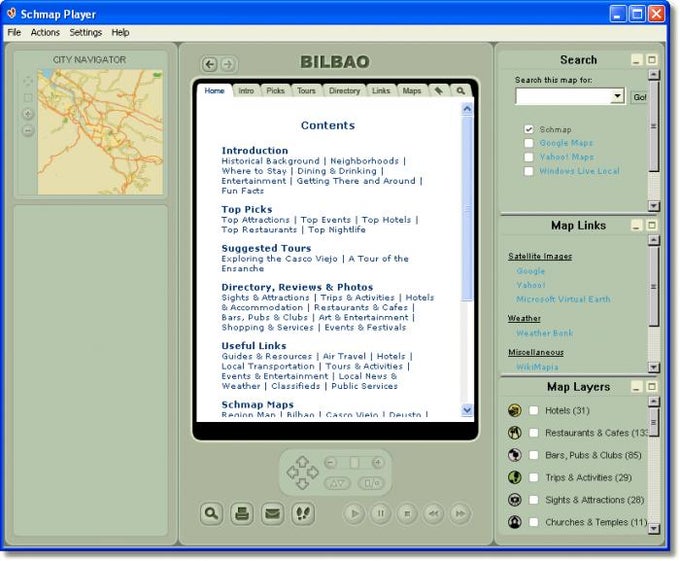Maximize the Map Links panel
This screenshot has height=561, width=680.
[651, 225]
